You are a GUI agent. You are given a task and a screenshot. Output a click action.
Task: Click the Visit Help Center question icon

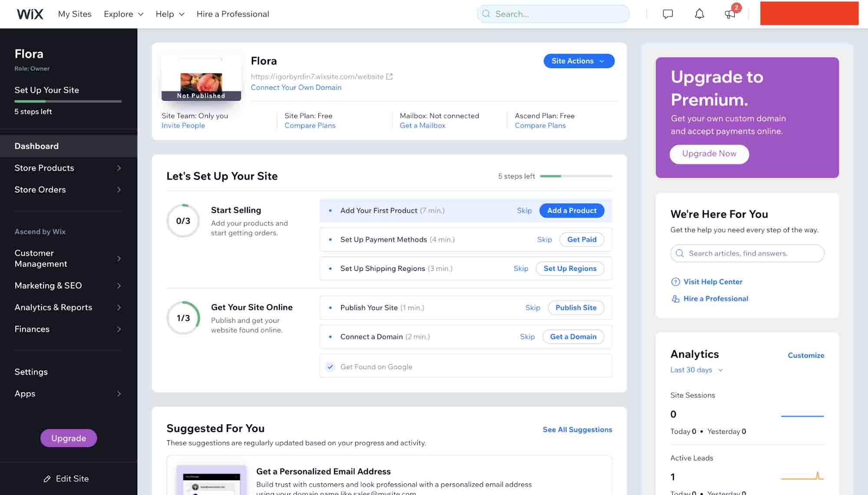pos(675,282)
